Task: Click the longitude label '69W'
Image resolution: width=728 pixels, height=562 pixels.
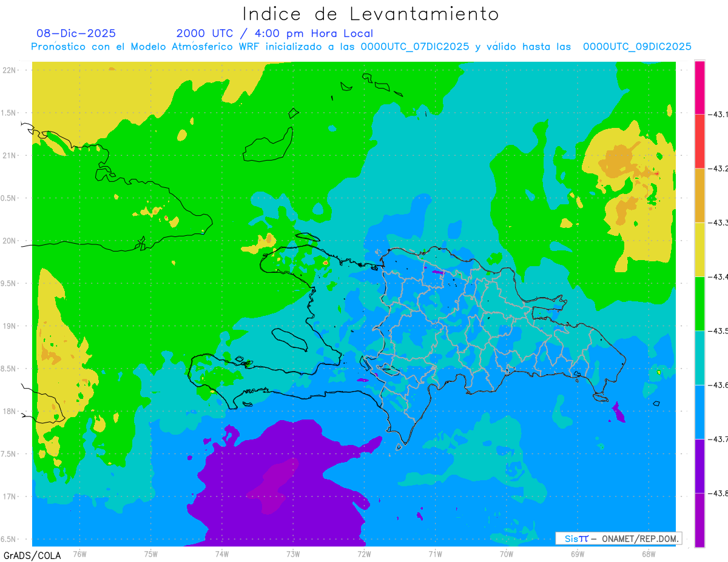Action: pos(578,554)
